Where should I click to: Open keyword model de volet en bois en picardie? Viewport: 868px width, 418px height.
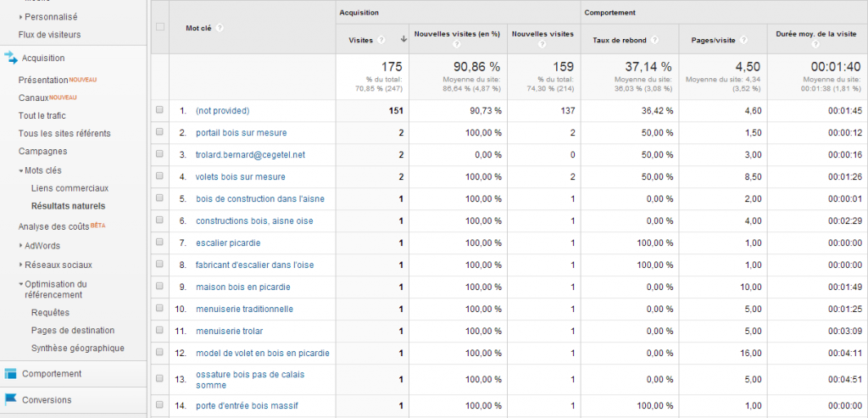pyautogui.click(x=263, y=353)
